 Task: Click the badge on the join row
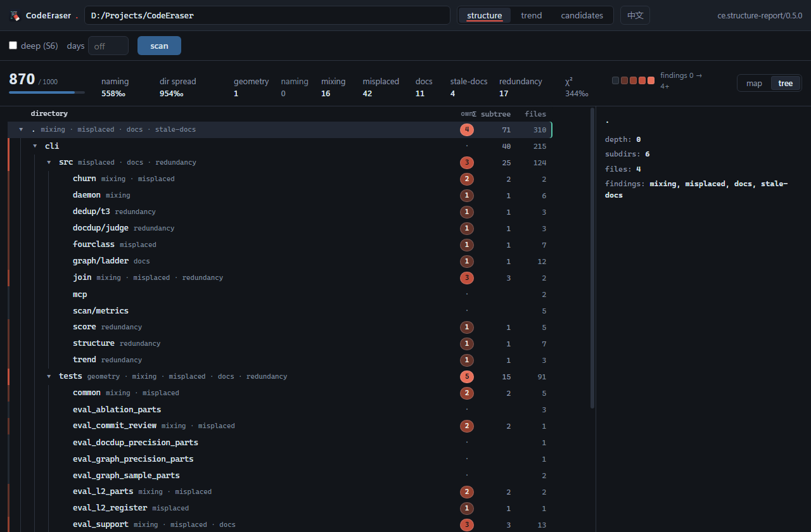[467, 278]
